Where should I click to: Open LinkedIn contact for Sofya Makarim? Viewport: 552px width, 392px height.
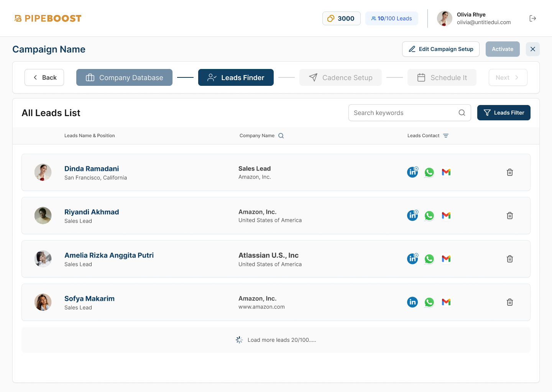(x=412, y=302)
